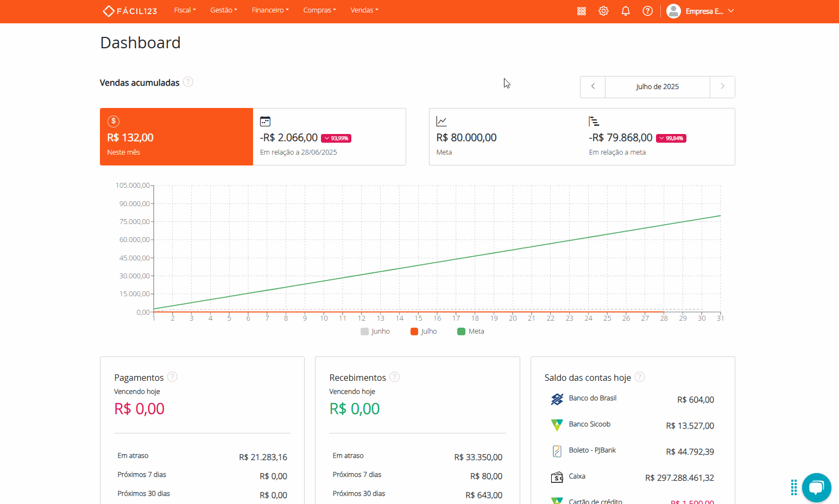Open notifications bell icon
The image size is (839, 504).
tap(626, 11)
